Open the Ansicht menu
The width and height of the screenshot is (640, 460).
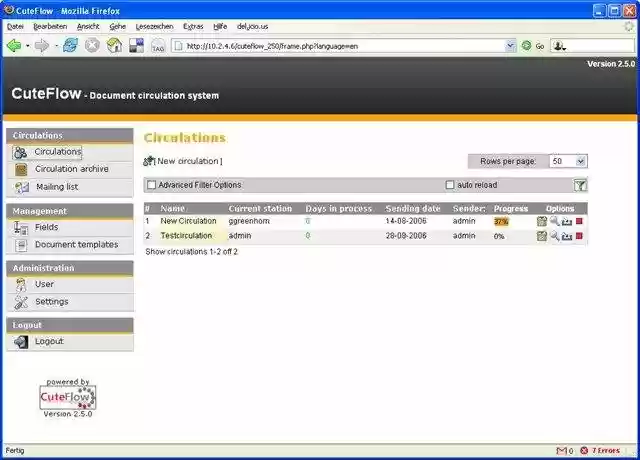pos(88,27)
